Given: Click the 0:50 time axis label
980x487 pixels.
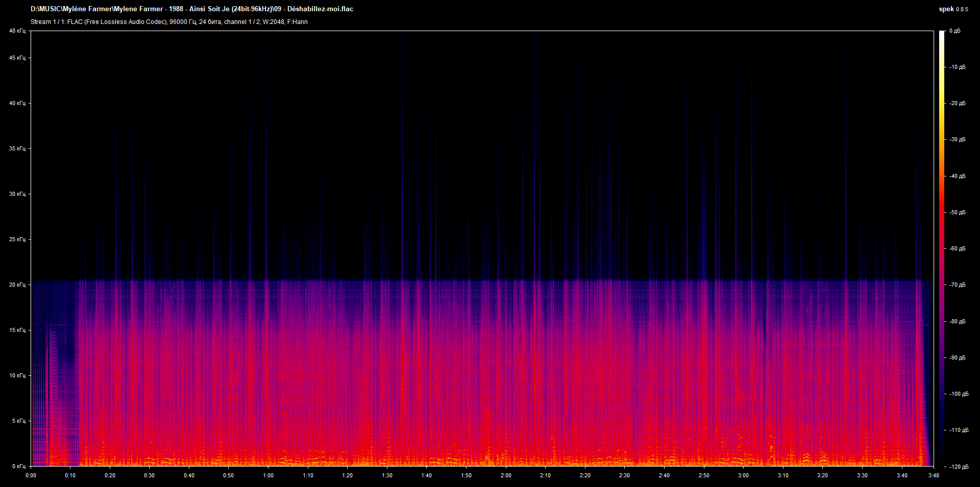Looking at the screenshot, I should click(229, 476).
